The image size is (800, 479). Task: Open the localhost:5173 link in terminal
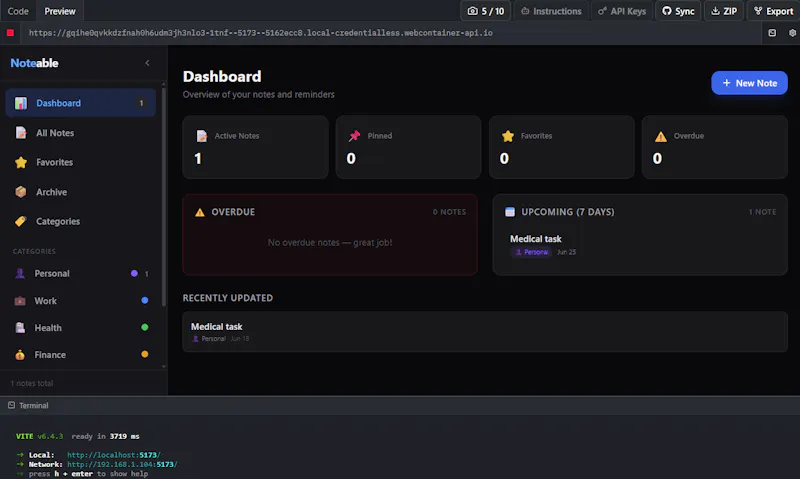pyautogui.click(x=114, y=455)
